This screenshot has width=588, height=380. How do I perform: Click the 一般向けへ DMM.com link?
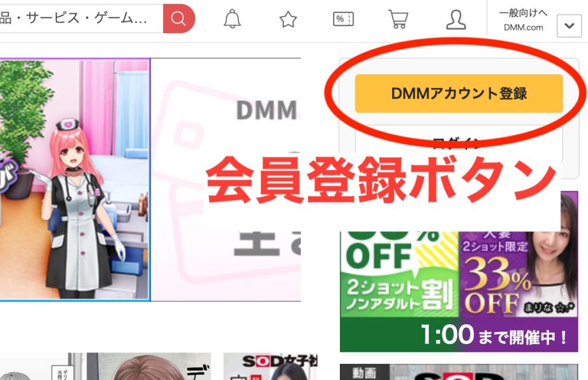click(523, 20)
